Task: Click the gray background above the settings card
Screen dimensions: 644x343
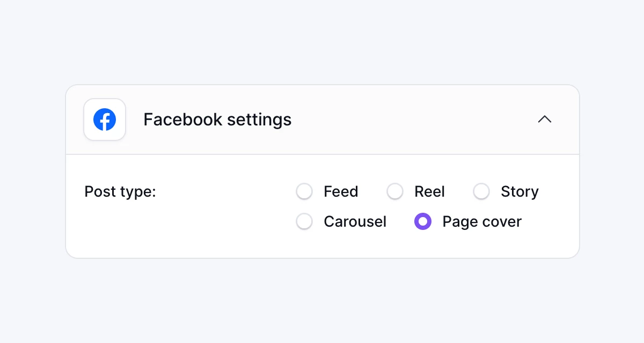Action: (322, 43)
